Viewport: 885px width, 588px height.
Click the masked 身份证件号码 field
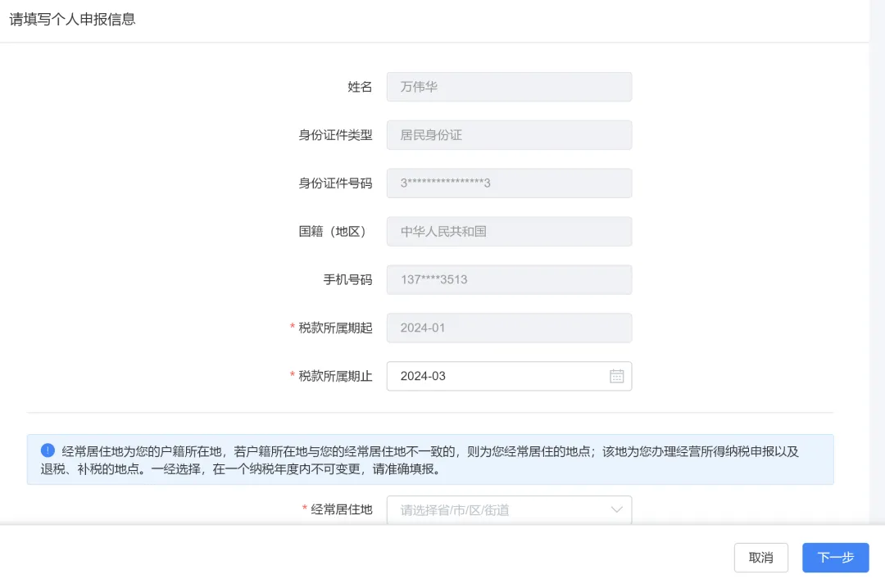click(509, 183)
